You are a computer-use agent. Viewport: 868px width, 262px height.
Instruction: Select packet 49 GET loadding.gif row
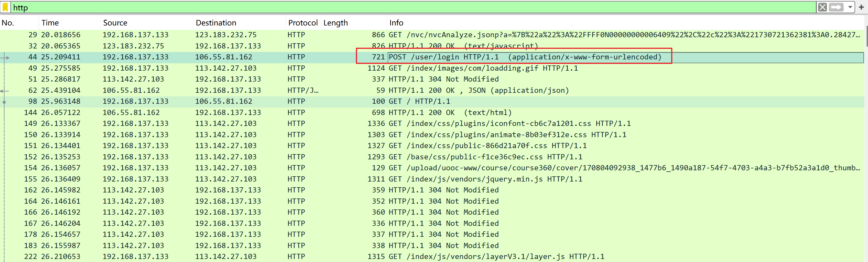coord(432,68)
